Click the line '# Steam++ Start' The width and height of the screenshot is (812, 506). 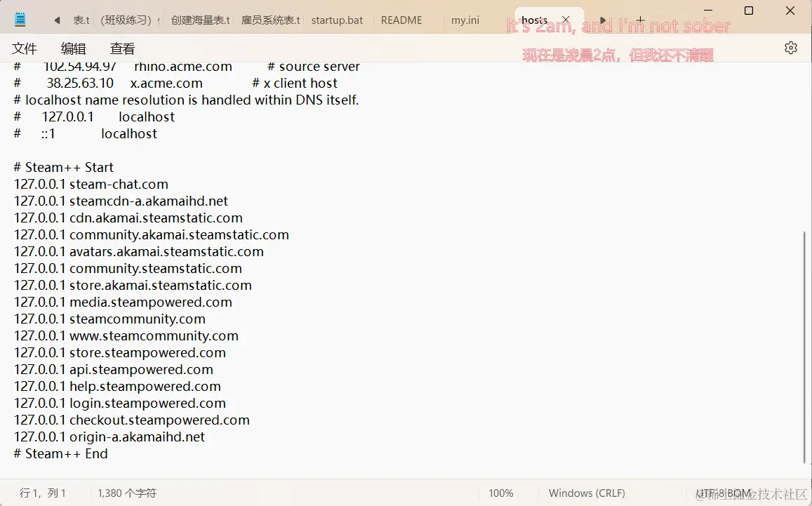(x=64, y=167)
